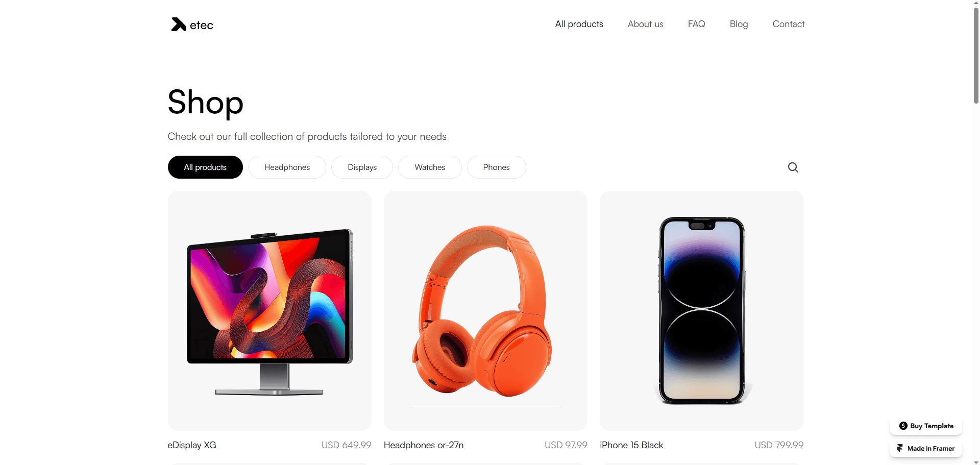Select the Phones filter pill
Image resolution: width=980 pixels, height=465 pixels.
(496, 167)
